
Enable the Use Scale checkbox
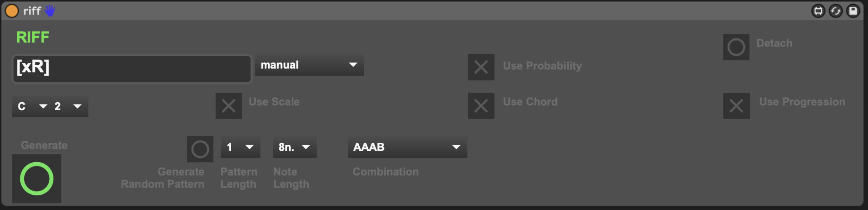click(229, 105)
